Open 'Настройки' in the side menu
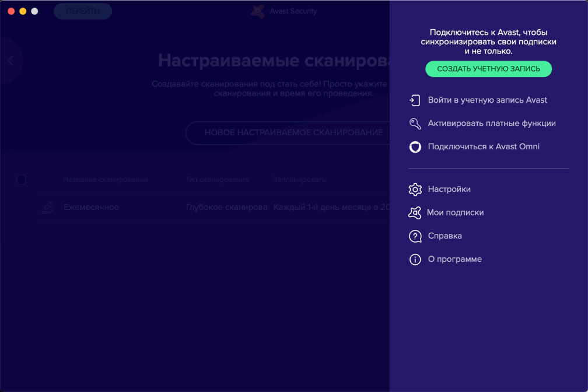 [x=449, y=190]
